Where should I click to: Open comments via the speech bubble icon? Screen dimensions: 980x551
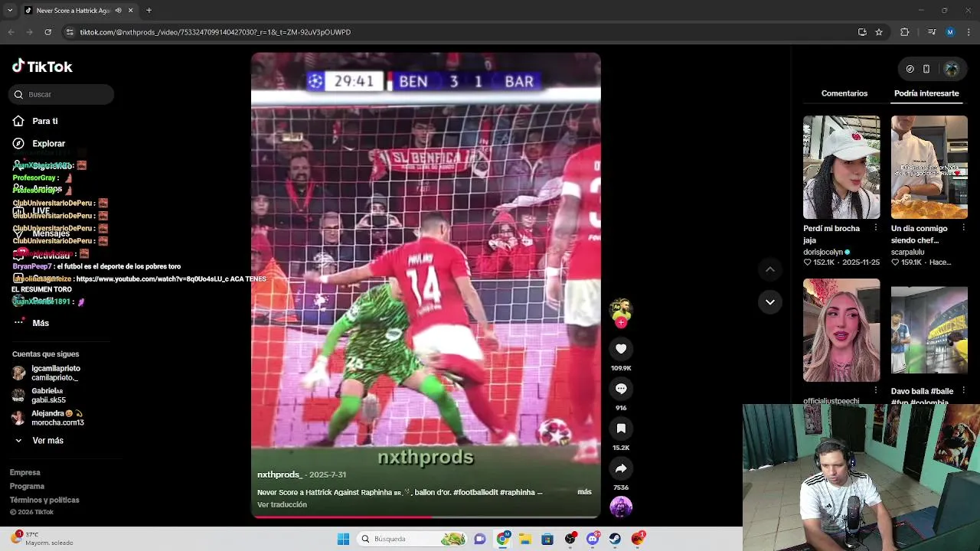(x=621, y=389)
